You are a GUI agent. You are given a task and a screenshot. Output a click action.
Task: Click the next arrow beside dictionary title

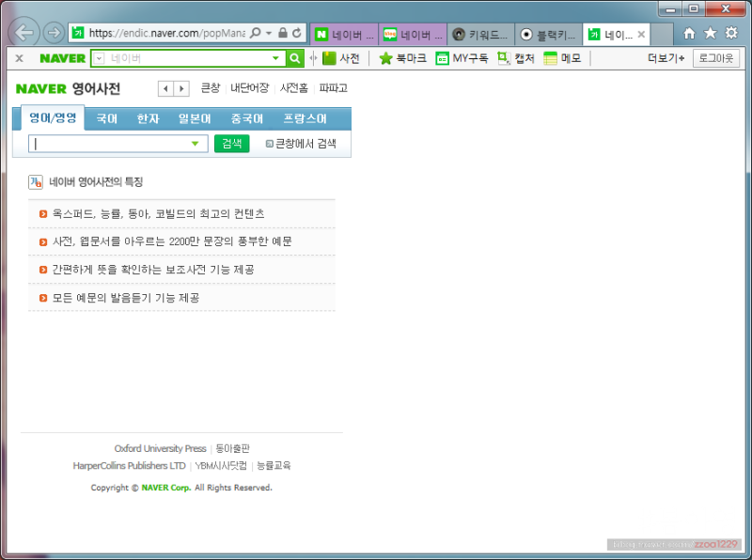(x=181, y=88)
